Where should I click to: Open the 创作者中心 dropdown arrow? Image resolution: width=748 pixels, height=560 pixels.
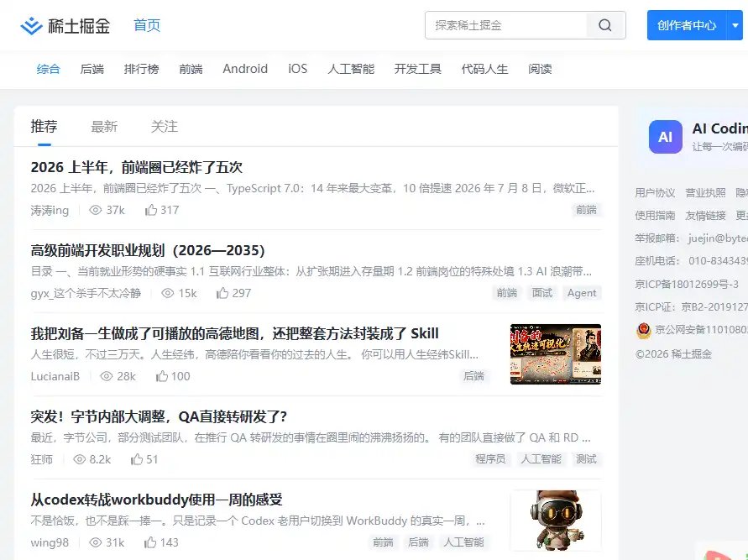coord(735,25)
